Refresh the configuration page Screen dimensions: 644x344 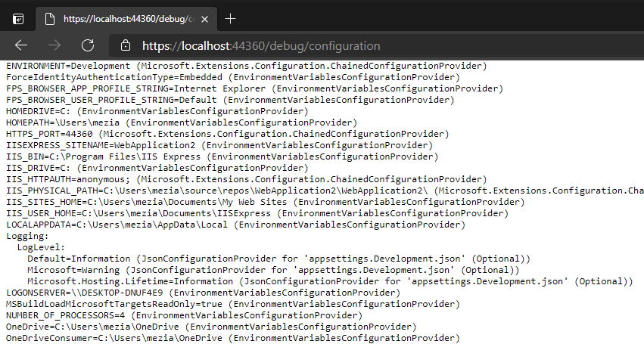pos(87,45)
